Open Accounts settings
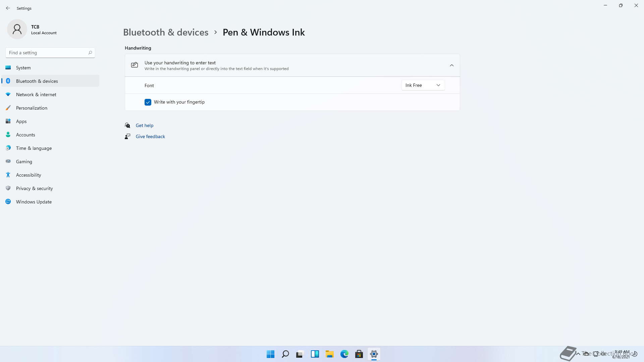644x362 pixels. pyautogui.click(x=50, y=135)
